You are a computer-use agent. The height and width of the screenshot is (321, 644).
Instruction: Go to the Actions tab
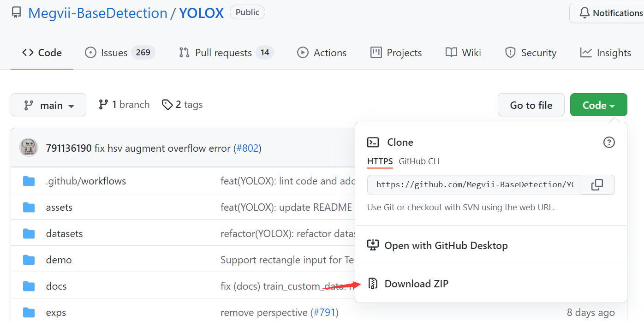coord(322,53)
